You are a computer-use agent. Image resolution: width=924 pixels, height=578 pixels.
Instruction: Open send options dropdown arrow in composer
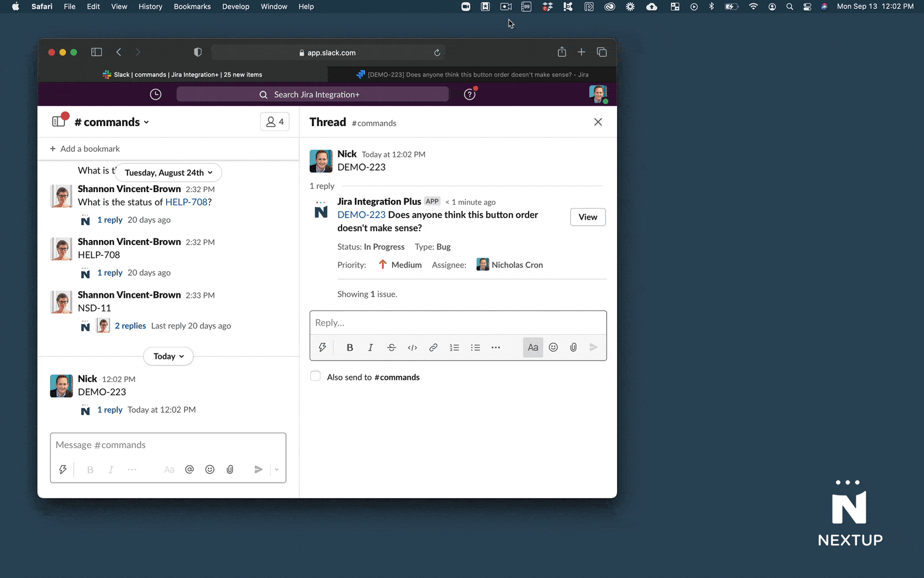(x=277, y=470)
